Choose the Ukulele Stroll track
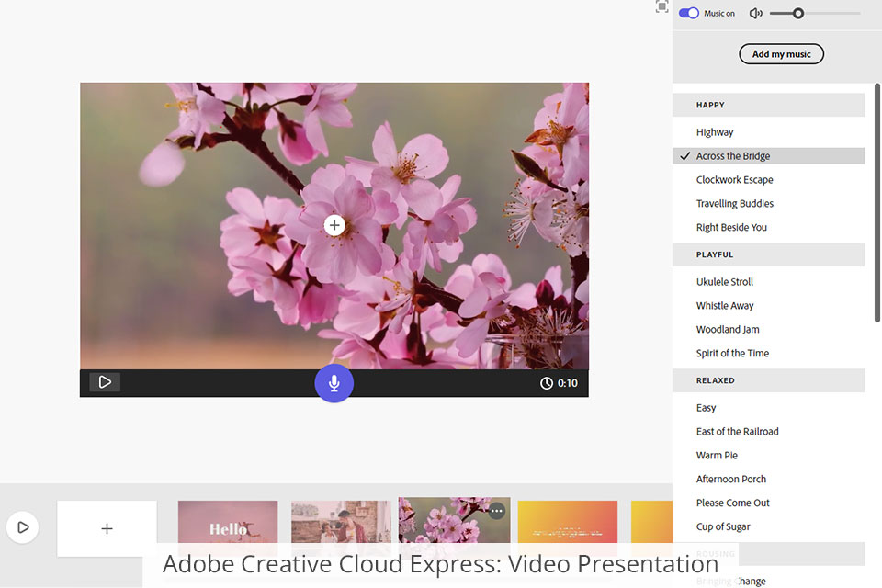 pyautogui.click(x=725, y=282)
